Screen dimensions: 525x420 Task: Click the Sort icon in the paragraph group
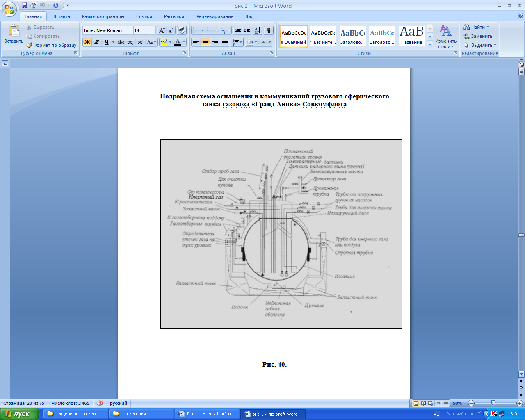258,30
